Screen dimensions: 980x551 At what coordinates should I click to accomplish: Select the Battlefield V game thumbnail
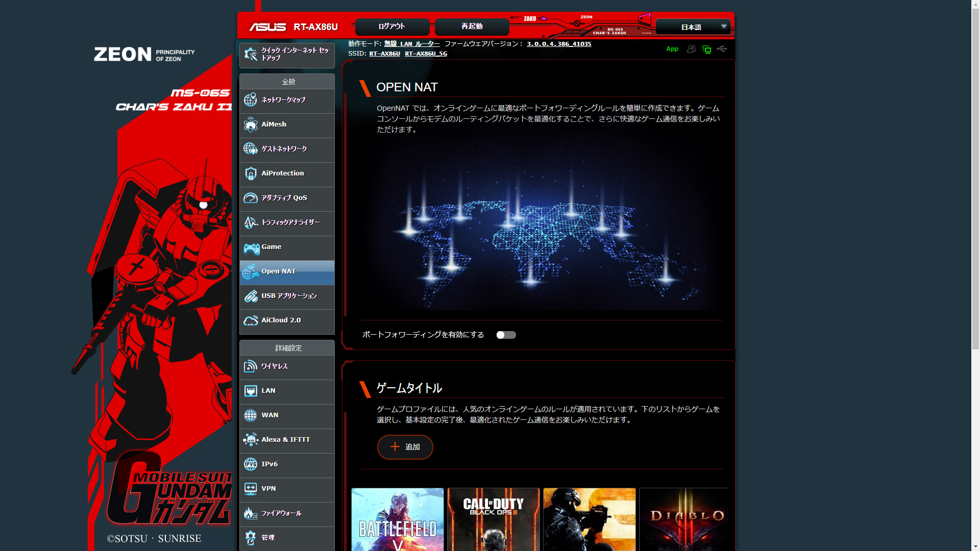[398, 519]
